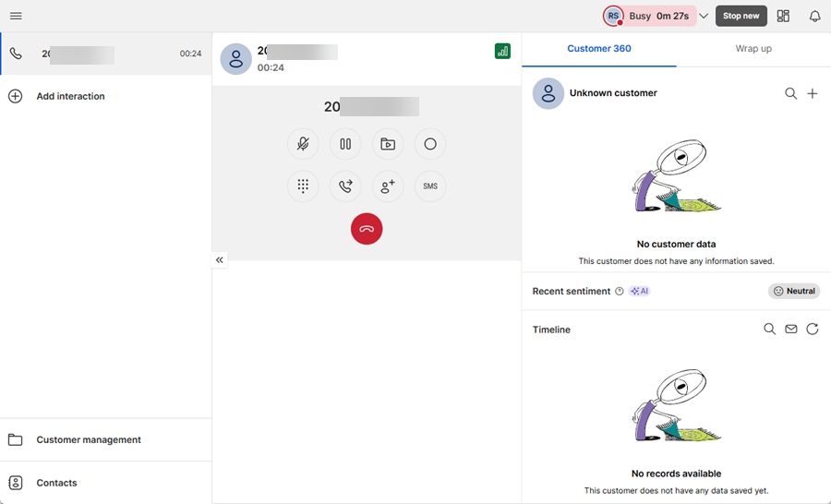Open the dial pad keypad

click(303, 186)
